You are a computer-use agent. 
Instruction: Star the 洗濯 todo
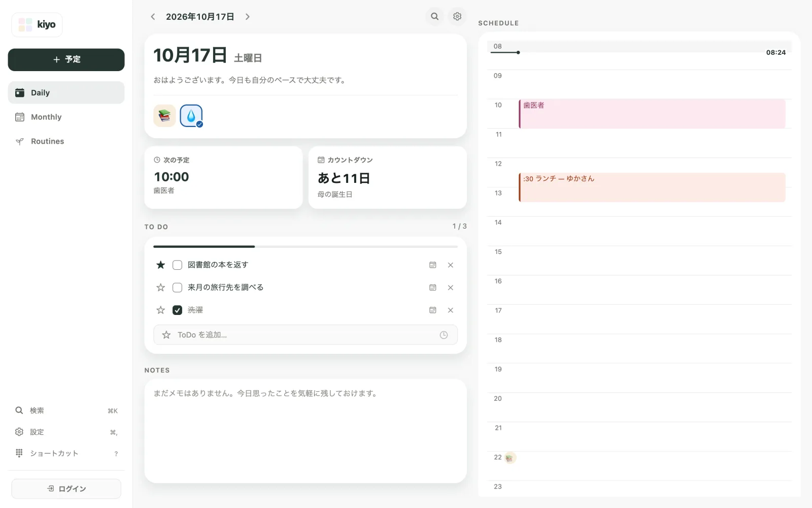tap(161, 310)
